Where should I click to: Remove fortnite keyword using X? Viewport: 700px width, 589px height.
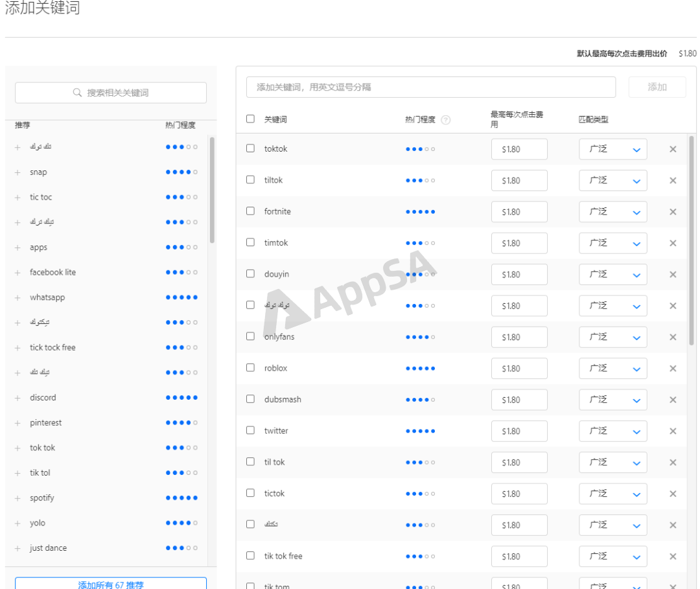pos(673,211)
